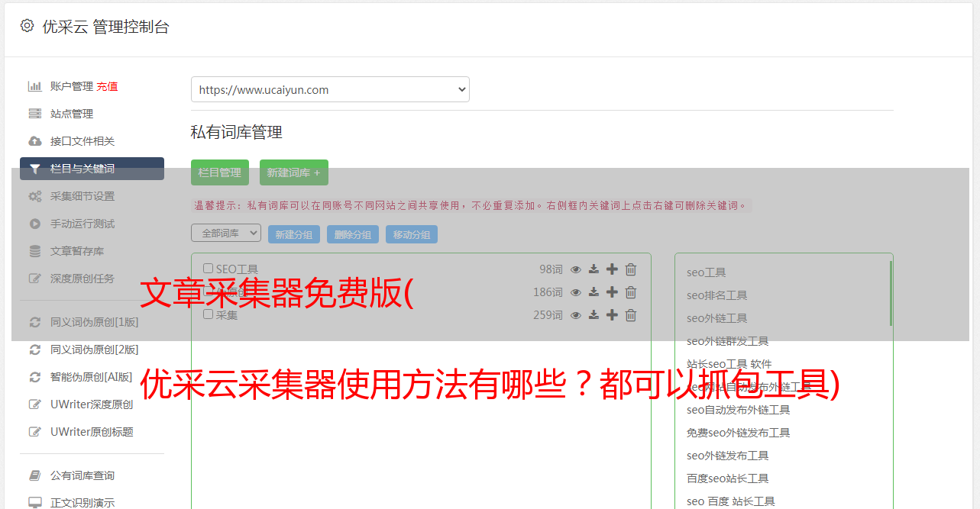
Task: Click the 删除分组 button
Action: pos(353,234)
